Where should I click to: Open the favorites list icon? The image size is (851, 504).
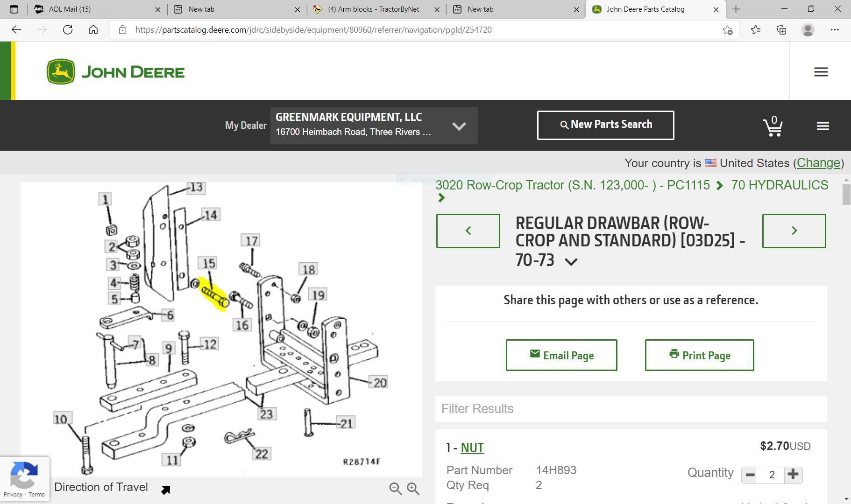click(756, 30)
